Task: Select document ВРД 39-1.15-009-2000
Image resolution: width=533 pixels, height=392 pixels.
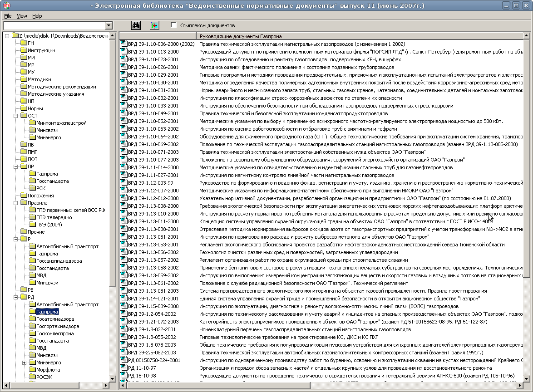Action: tap(153, 306)
